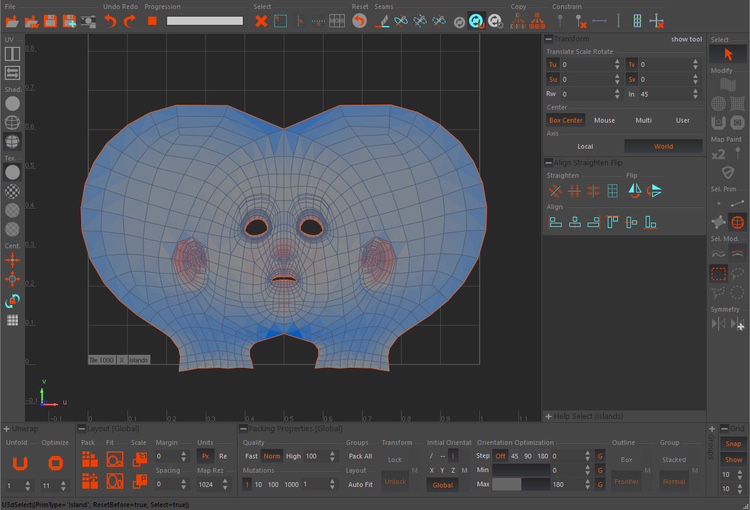The height and width of the screenshot is (510, 750).
Task: Select the arrow Select tool icon
Action: 728,53
